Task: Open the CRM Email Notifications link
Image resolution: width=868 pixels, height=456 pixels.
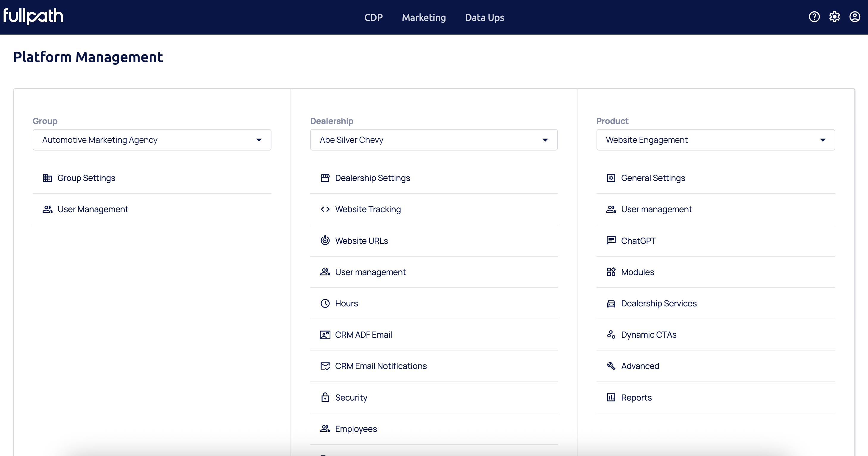Action: click(380, 366)
